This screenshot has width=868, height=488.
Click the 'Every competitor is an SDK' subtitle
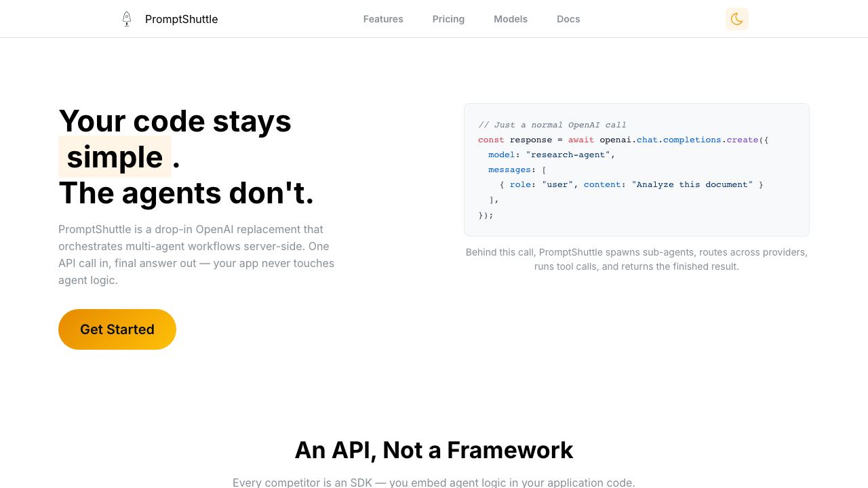click(x=434, y=483)
